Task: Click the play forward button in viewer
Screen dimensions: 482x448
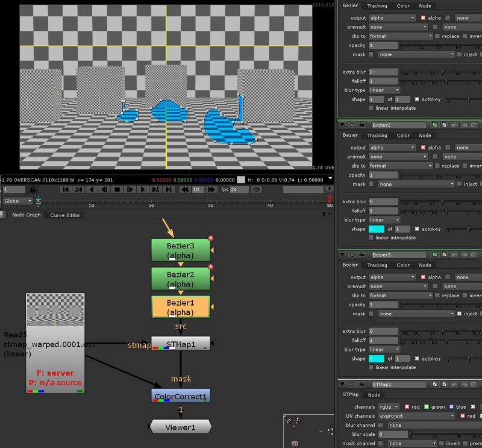Action: pos(143,189)
